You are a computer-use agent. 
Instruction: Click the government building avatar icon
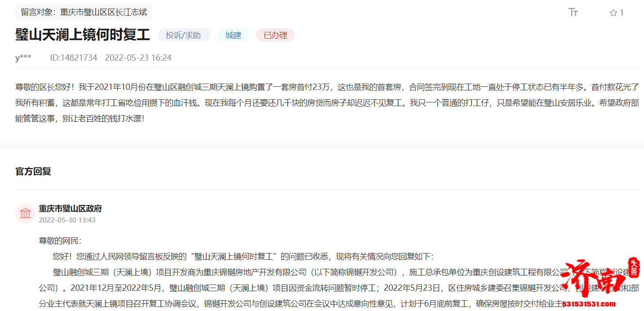tap(25, 213)
